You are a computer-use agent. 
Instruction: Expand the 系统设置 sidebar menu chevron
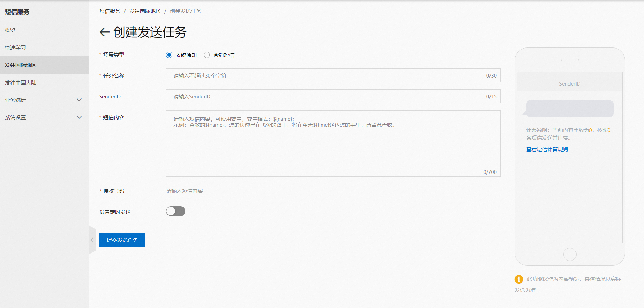pyautogui.click(x=79, y=117)
